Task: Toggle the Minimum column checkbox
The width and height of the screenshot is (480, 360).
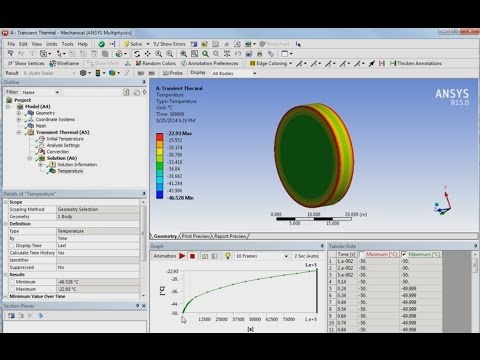Action: 362,254
